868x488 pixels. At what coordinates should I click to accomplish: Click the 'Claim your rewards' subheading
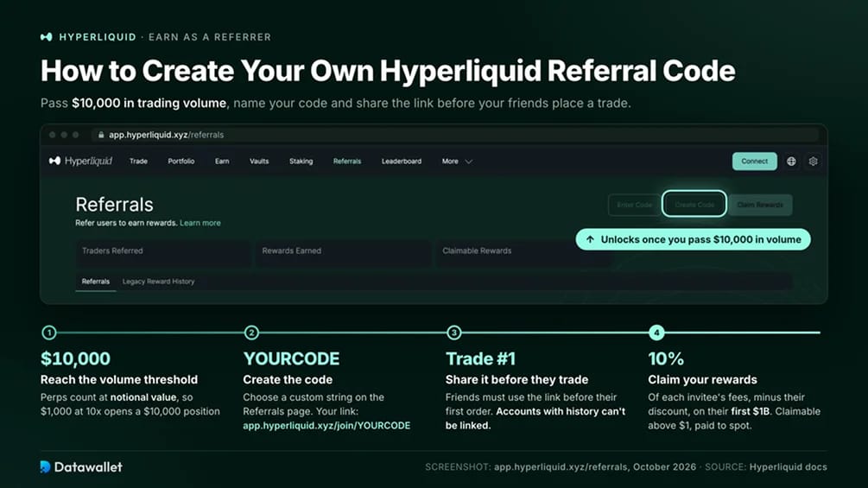[702, 379]
